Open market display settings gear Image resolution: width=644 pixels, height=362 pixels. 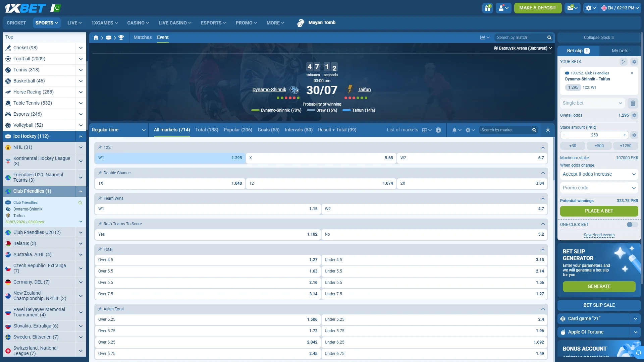pos(470,130)
